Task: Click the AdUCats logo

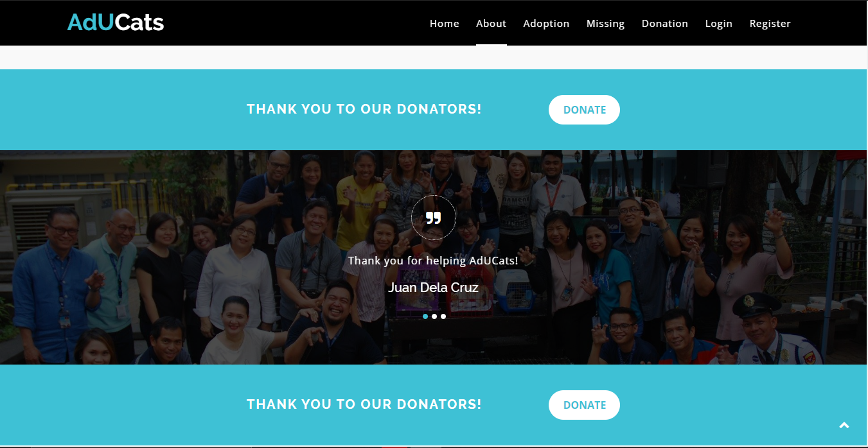Action: click(x=116, y=22)
